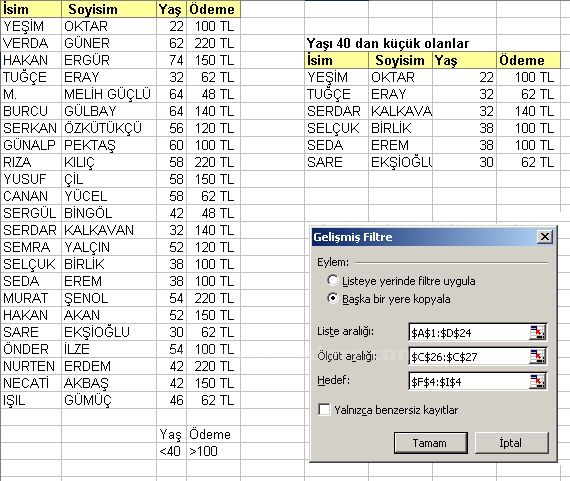Click range selector icon for Hedef field

pyautogui.click(x=537, y=381)
